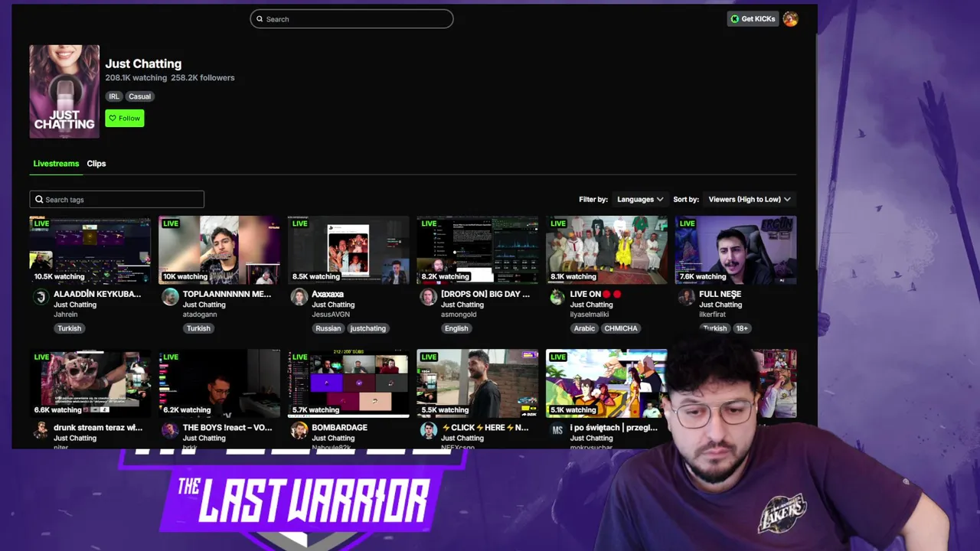Image resolution: width=980 pixels, height=551 pixels.
Task: Expand the Languages filter dropdown
Action: point(640,199)
